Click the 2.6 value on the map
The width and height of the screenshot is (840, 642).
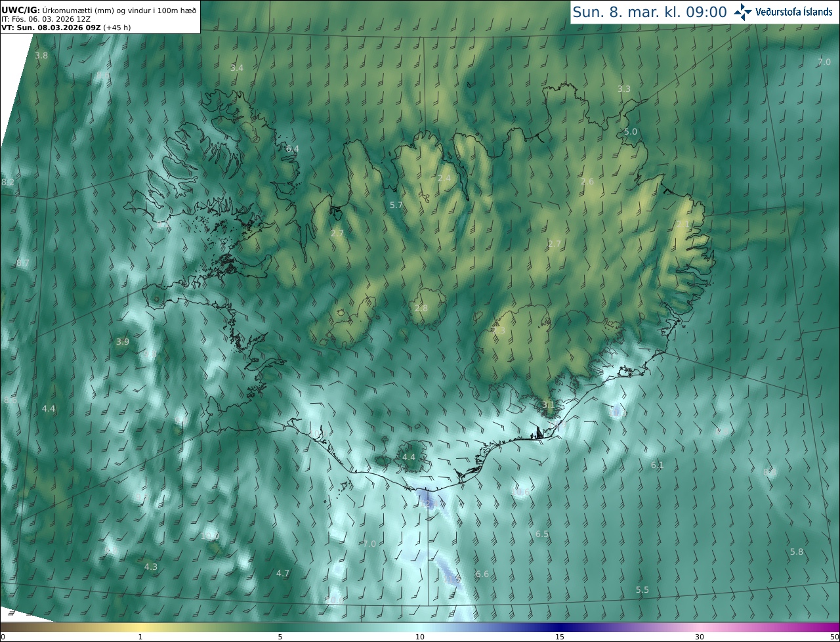coord(587,182)
